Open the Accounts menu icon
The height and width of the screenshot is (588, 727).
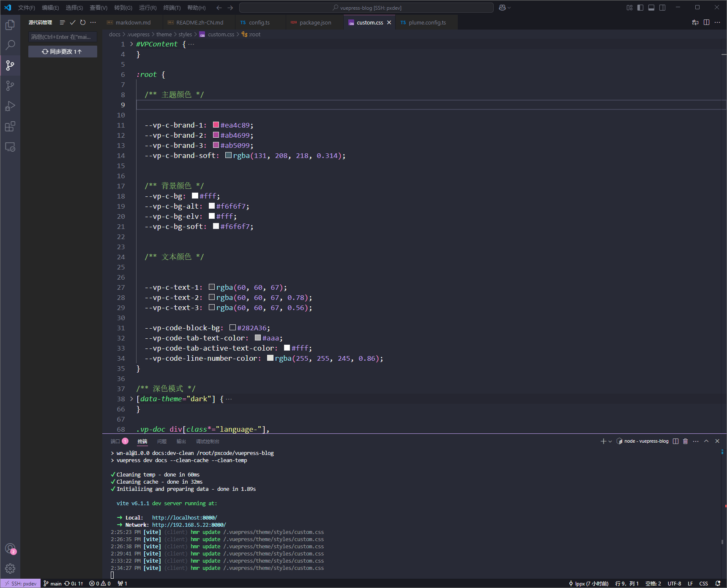click(x=10, y=549)
